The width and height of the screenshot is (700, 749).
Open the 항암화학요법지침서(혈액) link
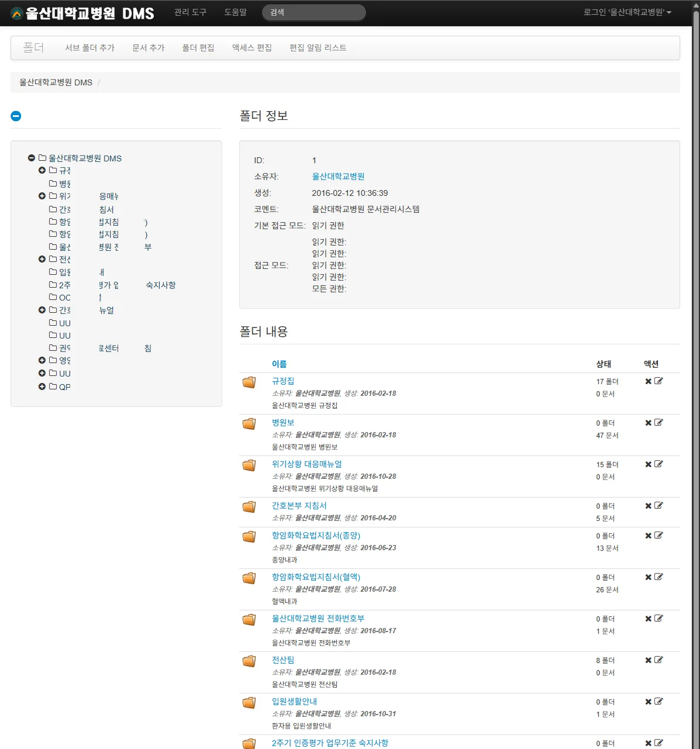coord(316,577)
